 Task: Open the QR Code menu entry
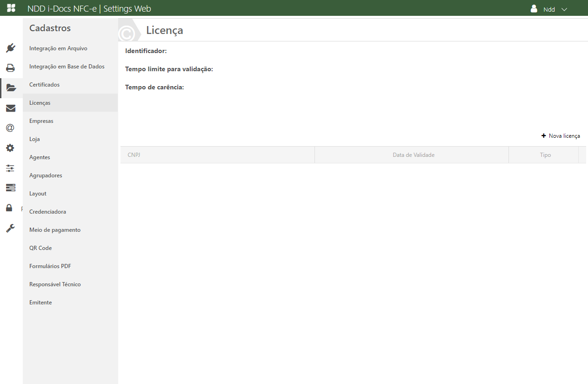[40, 248]
